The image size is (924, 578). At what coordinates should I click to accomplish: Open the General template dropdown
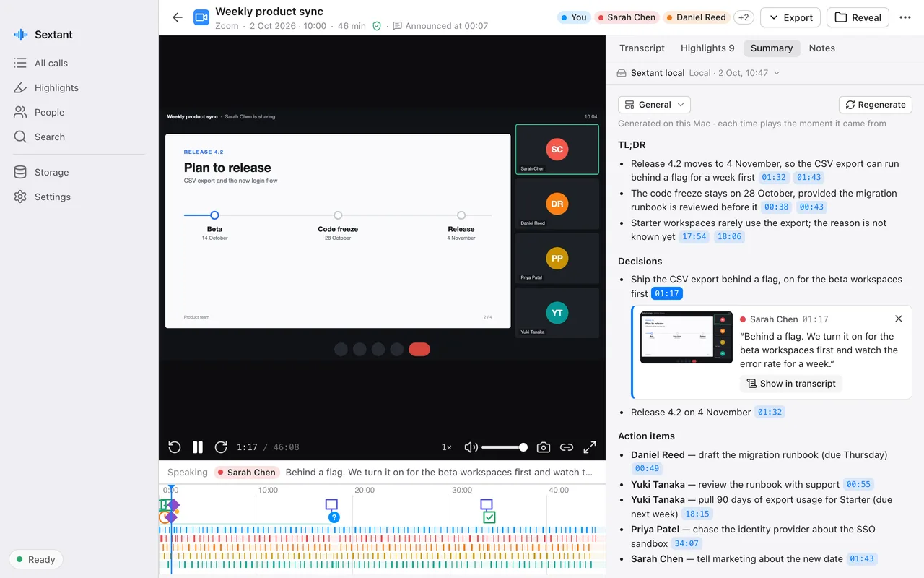click(x=654, y=105)
